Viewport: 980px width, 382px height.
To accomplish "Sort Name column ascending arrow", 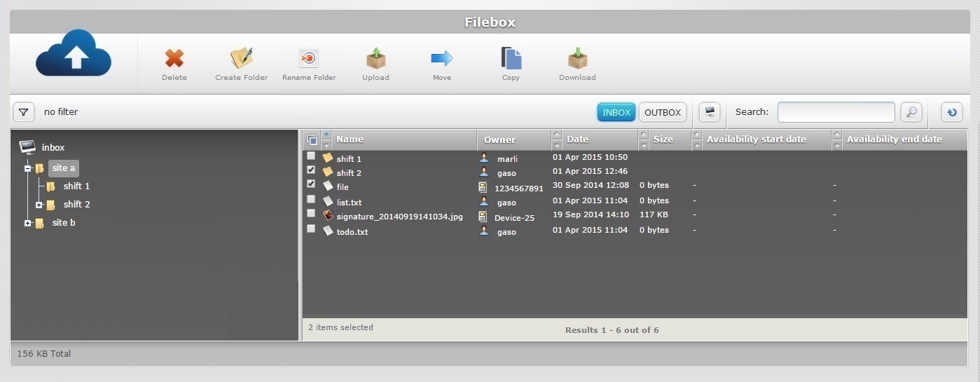I will (x=326, y=135).
